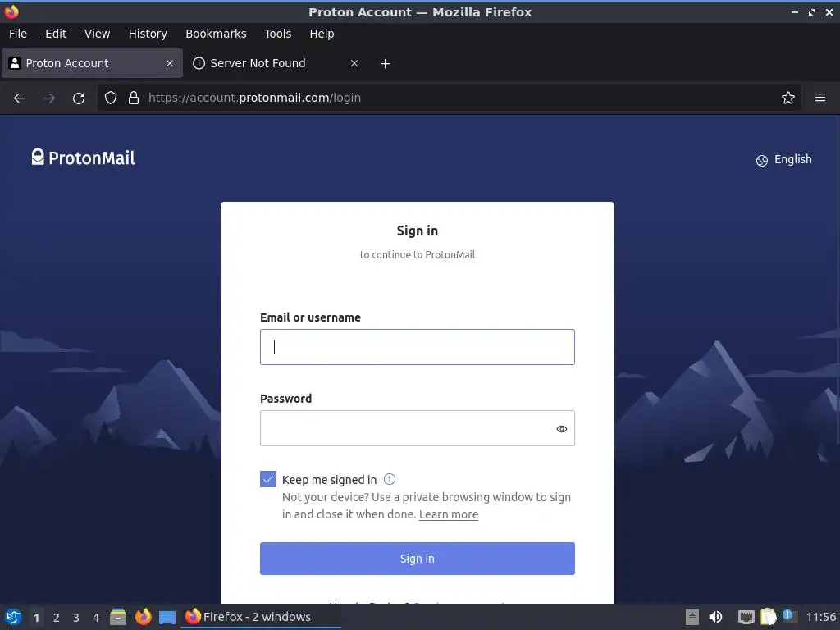Open the View menu
Screen dimensions: 840x630
(97, 34)
